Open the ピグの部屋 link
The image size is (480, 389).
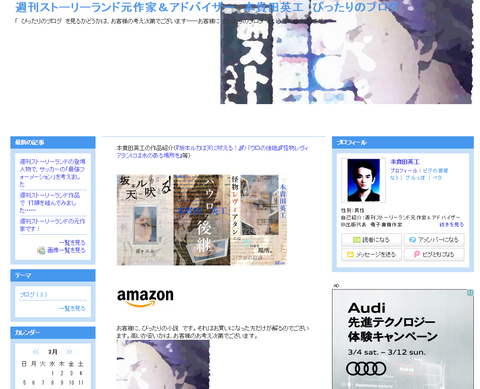click(x=435, y=170)
